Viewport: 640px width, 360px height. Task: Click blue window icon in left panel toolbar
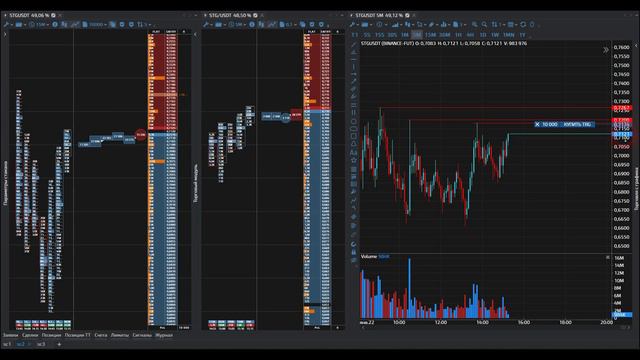click(x=19, y=24)
